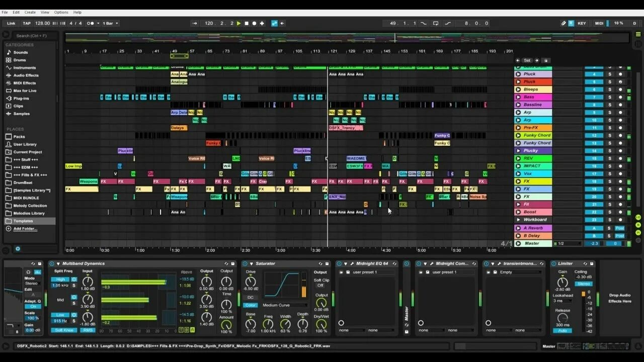644x362 pixels.
Task: Open the Help menu
Action: tap(77, 12)
